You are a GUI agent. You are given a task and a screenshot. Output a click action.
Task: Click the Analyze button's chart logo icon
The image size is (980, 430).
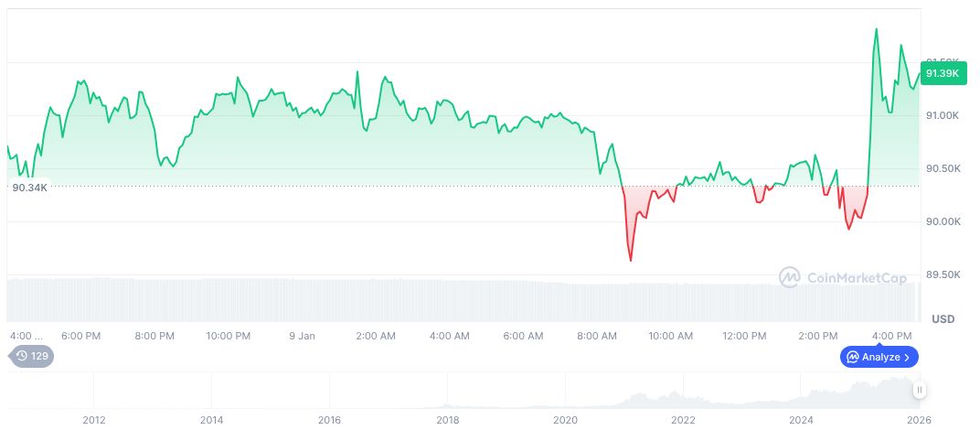852,357
